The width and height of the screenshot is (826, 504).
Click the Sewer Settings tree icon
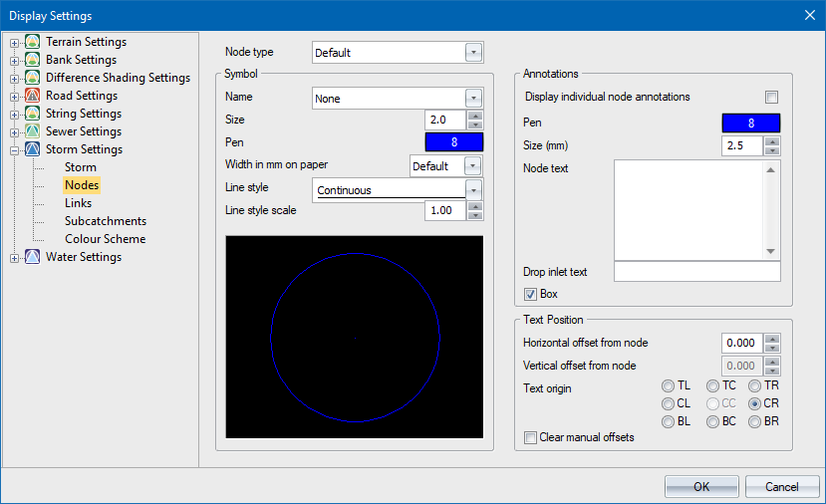click(33, 131)
